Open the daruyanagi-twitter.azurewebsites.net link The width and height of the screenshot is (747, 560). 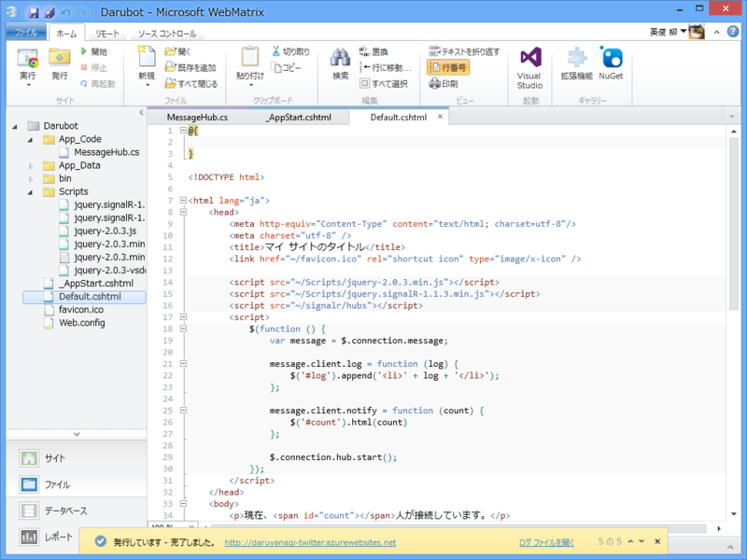click(310, 542)
